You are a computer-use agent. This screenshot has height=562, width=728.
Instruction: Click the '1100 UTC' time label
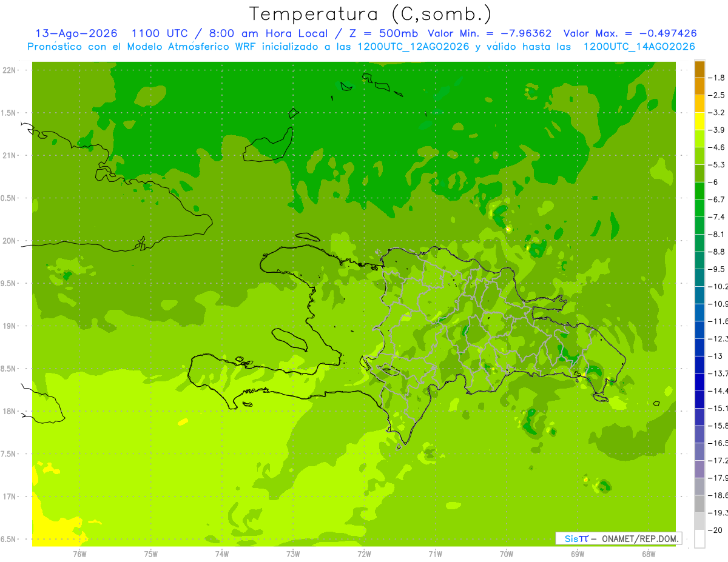point(160,33)
